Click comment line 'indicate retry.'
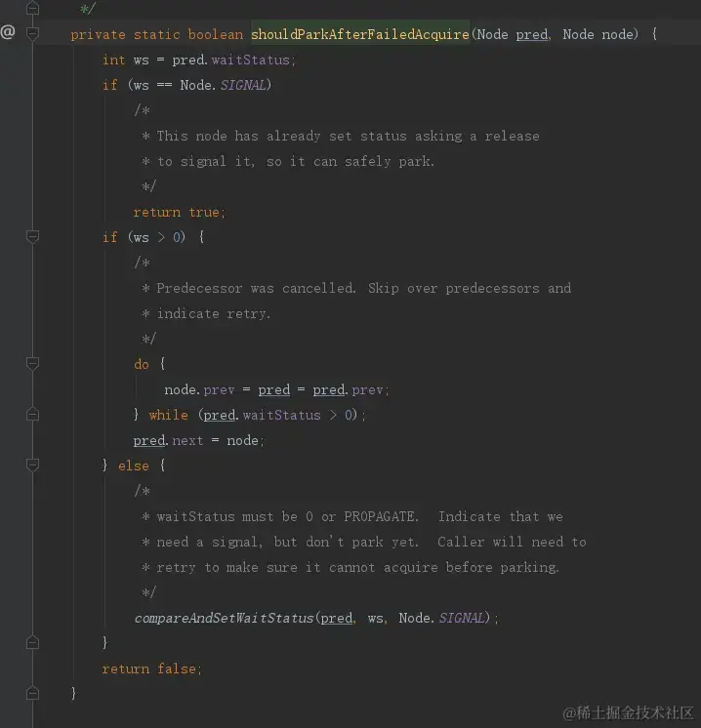 pos(213,313)
